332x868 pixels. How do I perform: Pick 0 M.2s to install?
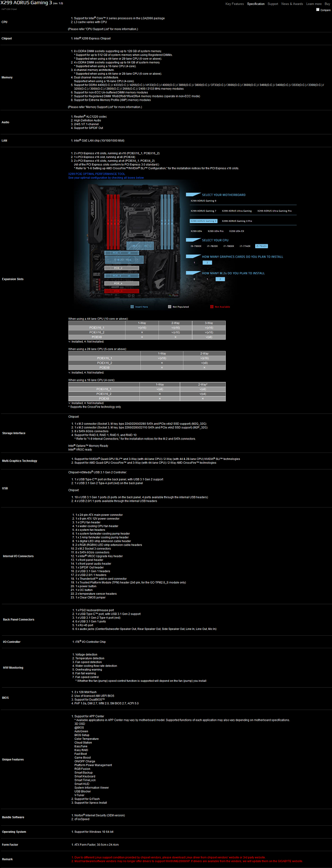coord(194,279)
